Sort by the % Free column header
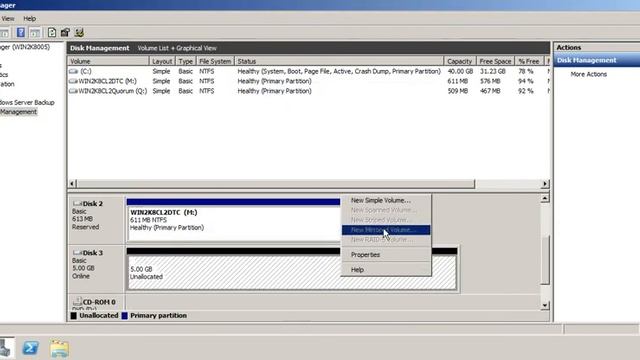Viewport: 640px width, 360px height. tap(529, 61)
